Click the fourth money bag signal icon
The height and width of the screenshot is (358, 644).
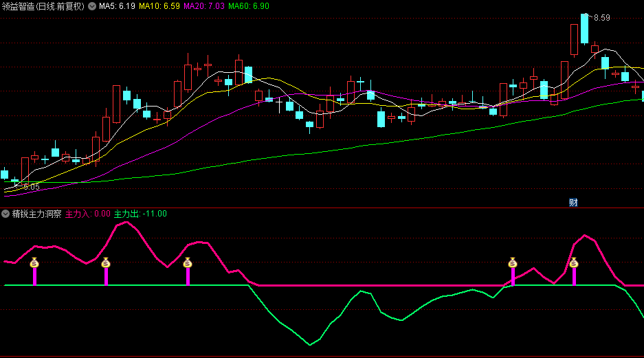click(x=513, y=262)
